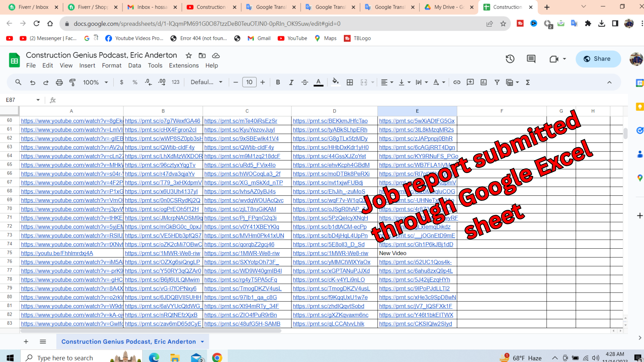Switch to My Drive browser tab
This screenshot has height=362, width=644.
click(448, 7)
